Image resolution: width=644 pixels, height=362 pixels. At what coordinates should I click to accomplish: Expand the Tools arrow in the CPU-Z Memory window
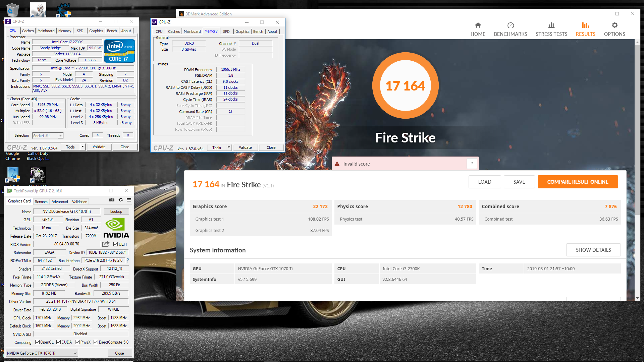[229, 147]
